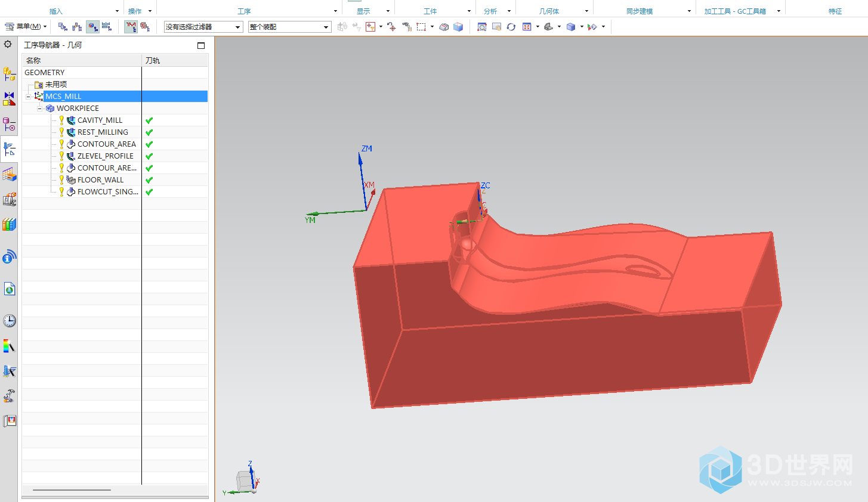The height and width of the screenshot is (502, 868).
Task: Click the Rotate view toolbar icon
Action: (x=511, y=27)
